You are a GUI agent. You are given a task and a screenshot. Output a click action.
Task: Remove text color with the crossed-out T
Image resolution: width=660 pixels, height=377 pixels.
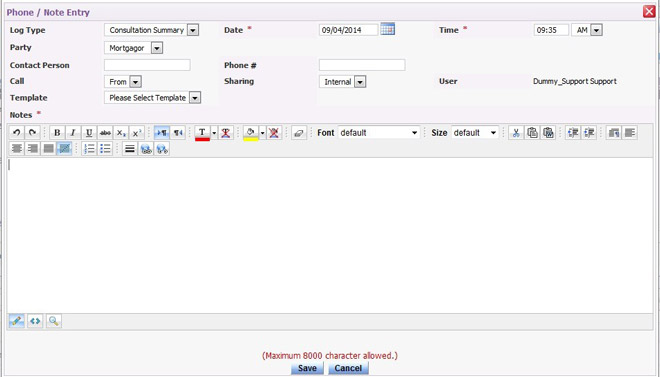(226, 133)
